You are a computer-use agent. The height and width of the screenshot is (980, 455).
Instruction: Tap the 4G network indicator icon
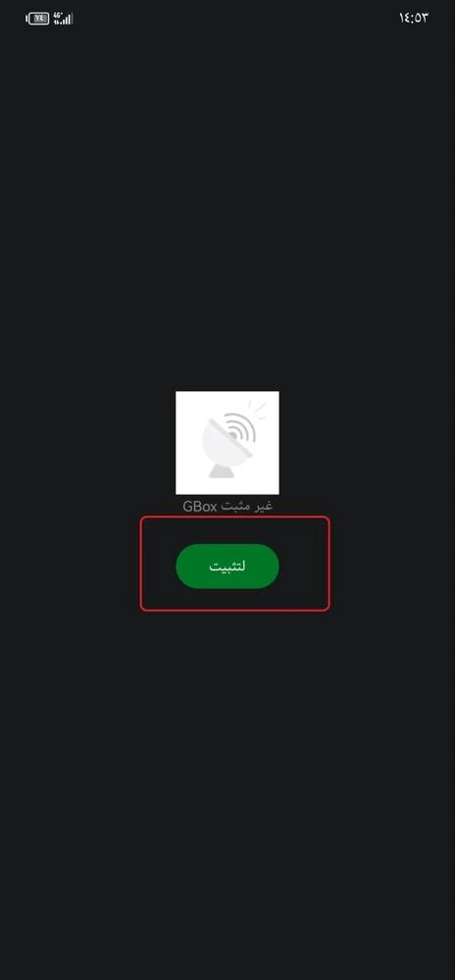[x=58, y=15]
